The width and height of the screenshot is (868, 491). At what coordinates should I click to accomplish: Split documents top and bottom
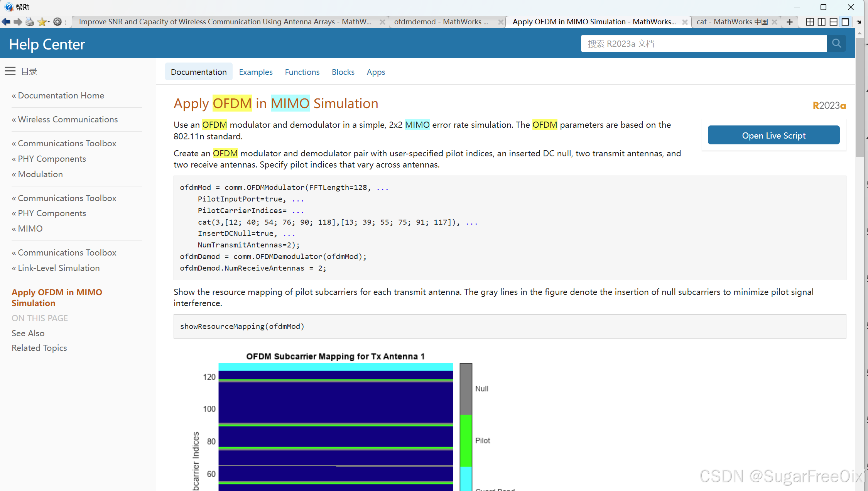pos(833,22)
